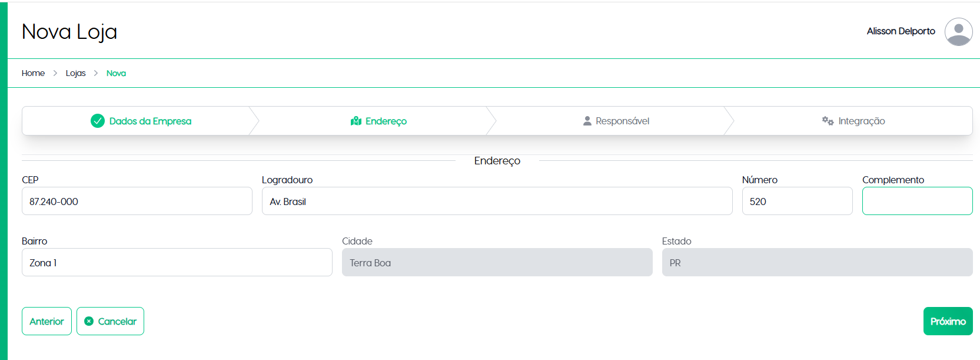Click the Bairro text field
Screen dimensions: 980x360
click(177, 263)
